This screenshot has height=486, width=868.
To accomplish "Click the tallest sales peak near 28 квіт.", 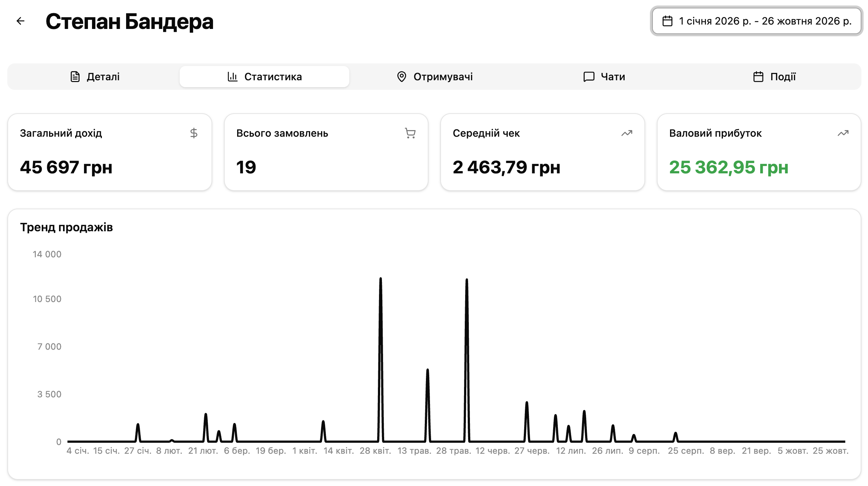I will coord(380,279).
